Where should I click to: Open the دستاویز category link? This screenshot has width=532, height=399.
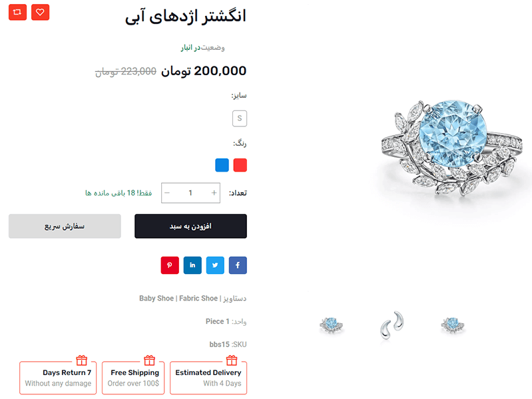(x=235, y=299)
